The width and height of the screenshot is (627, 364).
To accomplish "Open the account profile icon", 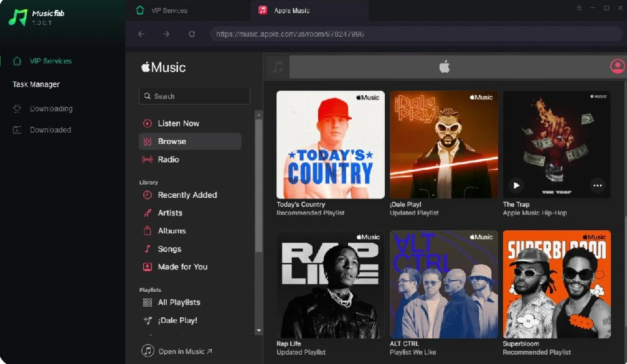I will 618,67.
